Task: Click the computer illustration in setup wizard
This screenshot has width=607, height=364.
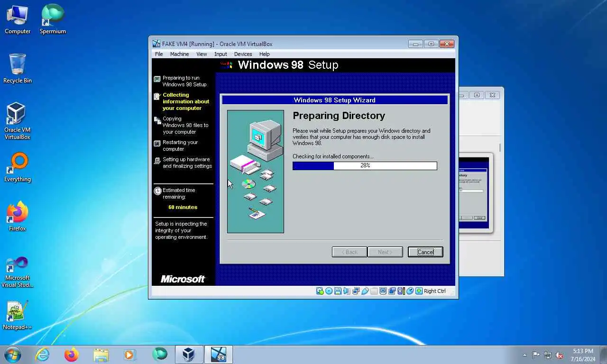Action: 256,172
